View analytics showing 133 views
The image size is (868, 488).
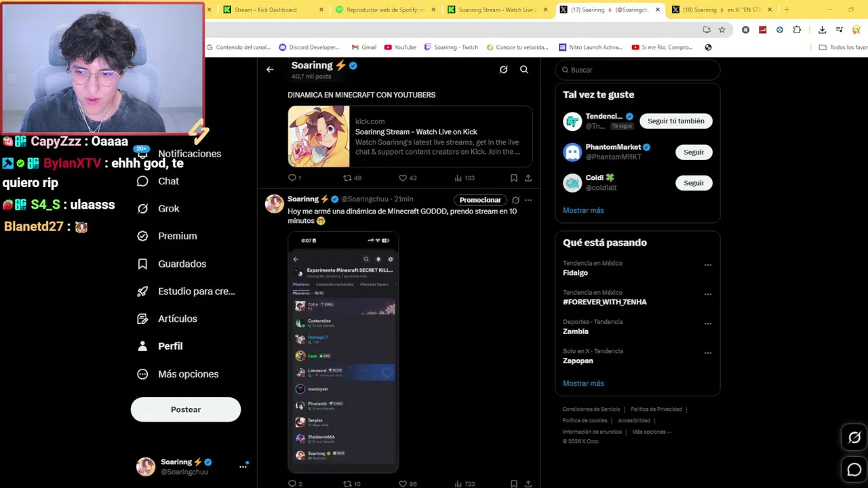[465, 178]
